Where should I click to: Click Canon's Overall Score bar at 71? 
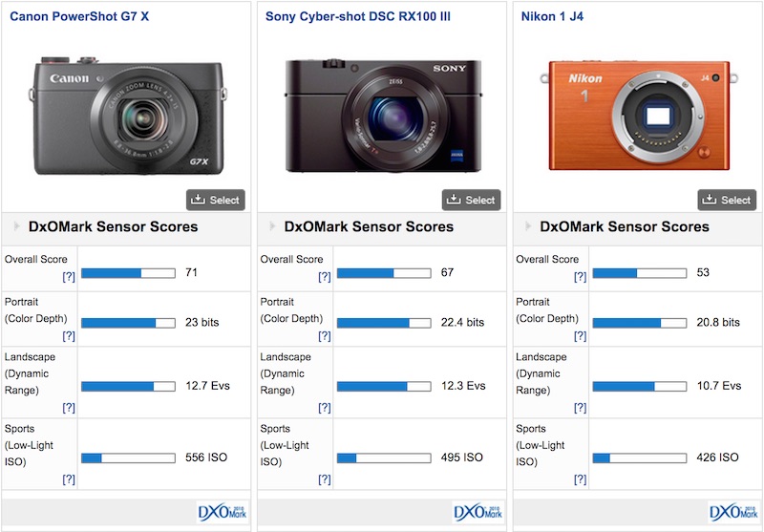[128, 273]
